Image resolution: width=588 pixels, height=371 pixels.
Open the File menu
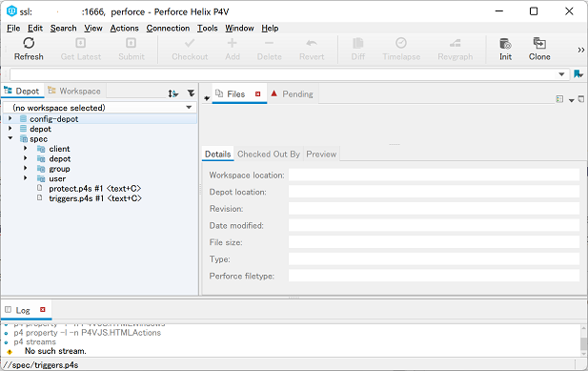pyautogui.click(x=13, y=28)
